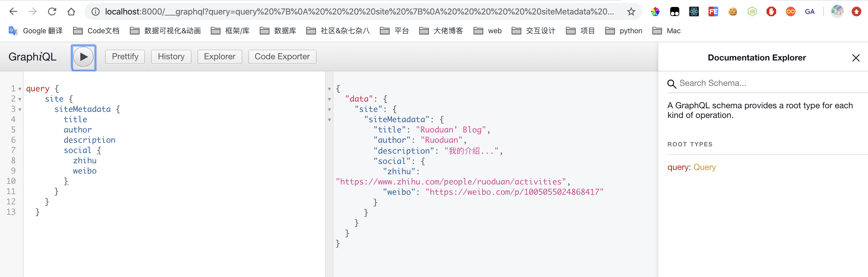Open the React DevTools extension
The width and height of the screenshot is (868, 277).
(694, 11)
